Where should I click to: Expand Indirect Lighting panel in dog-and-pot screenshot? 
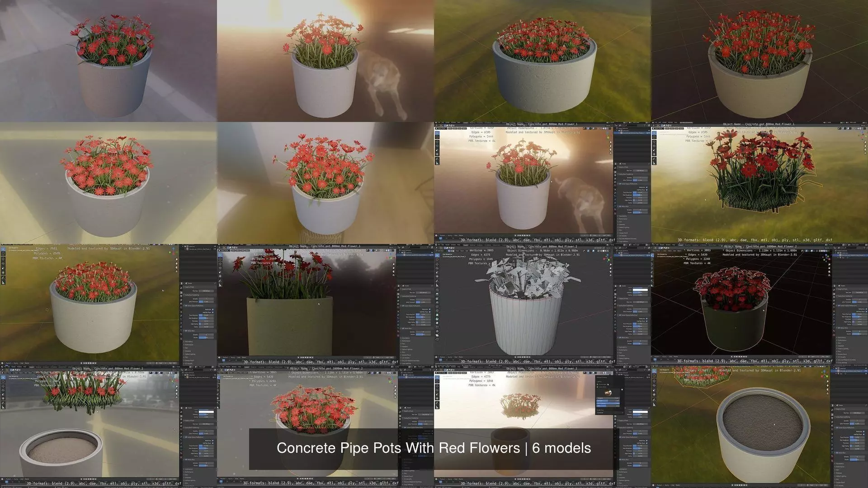click(624, 227)
